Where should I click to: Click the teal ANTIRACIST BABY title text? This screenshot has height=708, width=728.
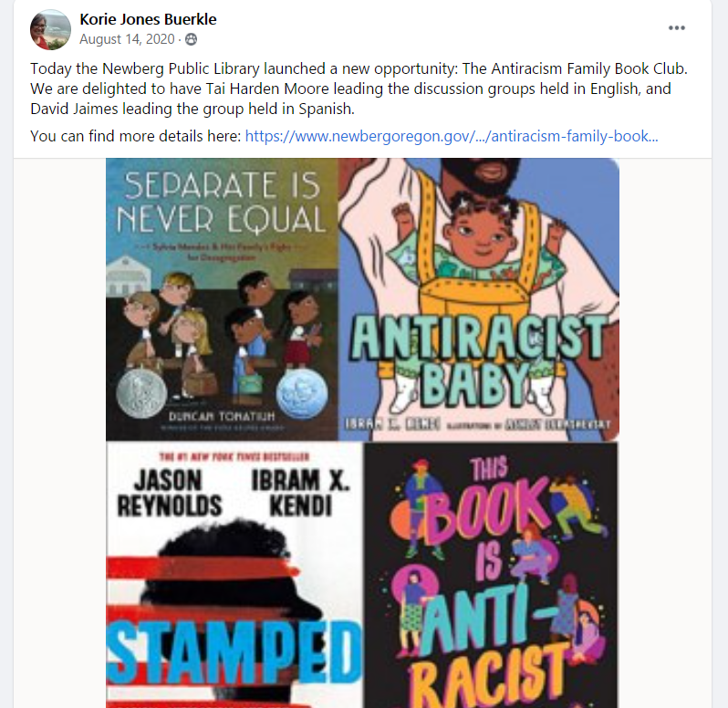click(x=478, y=361)
